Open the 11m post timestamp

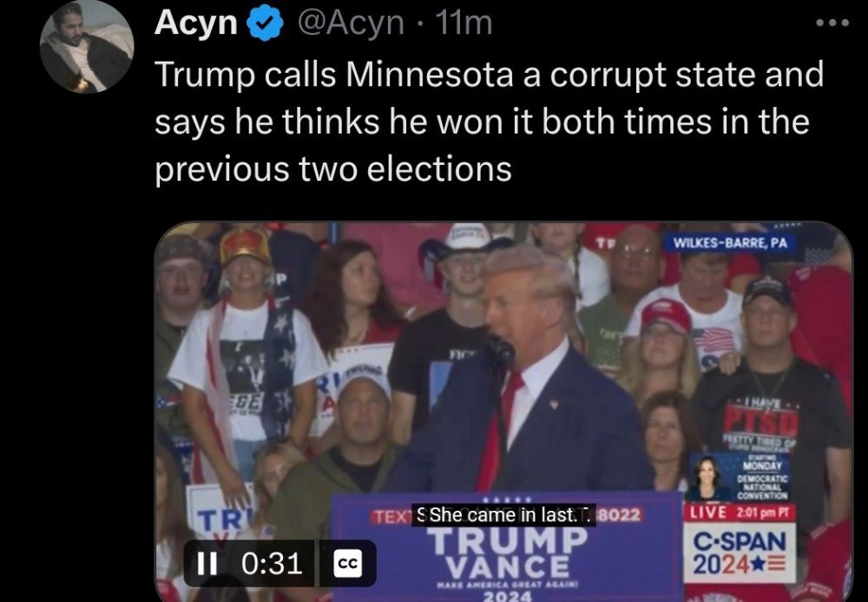click(x=464, y=23)
